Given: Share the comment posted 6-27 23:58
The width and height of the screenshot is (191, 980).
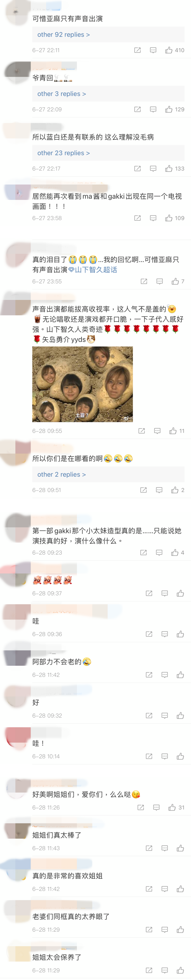Looking at the screenshot, I should 138,218.
